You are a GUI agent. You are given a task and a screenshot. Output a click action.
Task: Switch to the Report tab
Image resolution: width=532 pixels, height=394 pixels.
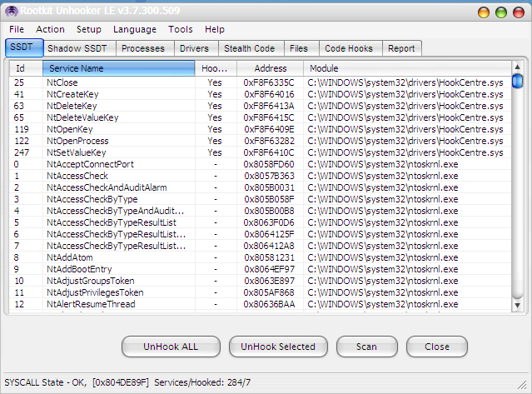[401, 48]
